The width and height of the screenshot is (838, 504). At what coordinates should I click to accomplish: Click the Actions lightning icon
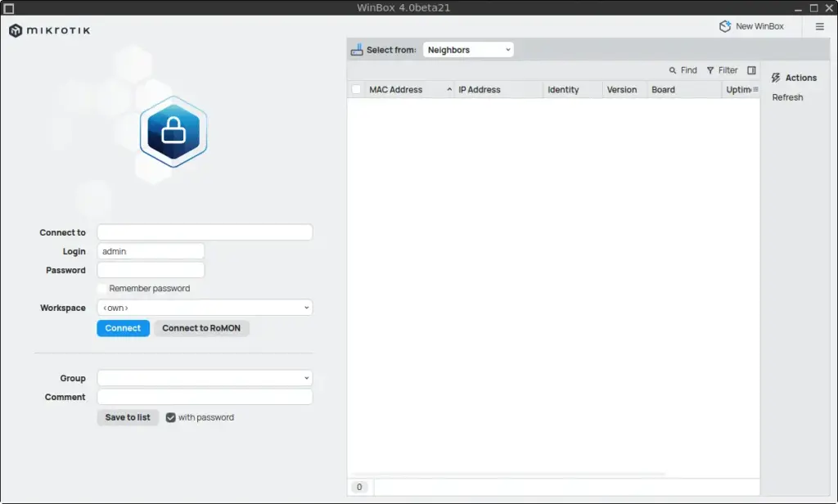(x=776, y=78)
